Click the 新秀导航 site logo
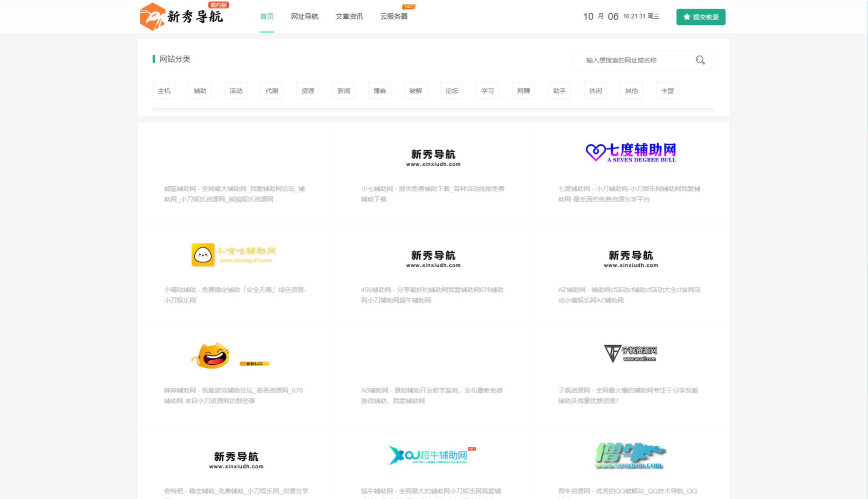Image resolution: width=868 pixels, height=499 pixels. click(182, 16)
